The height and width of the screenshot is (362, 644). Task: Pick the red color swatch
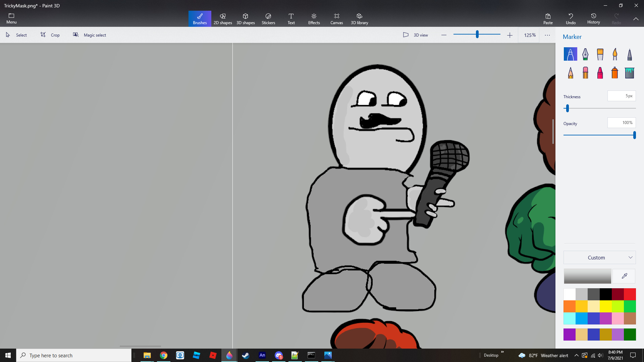[x=630, y=294]
